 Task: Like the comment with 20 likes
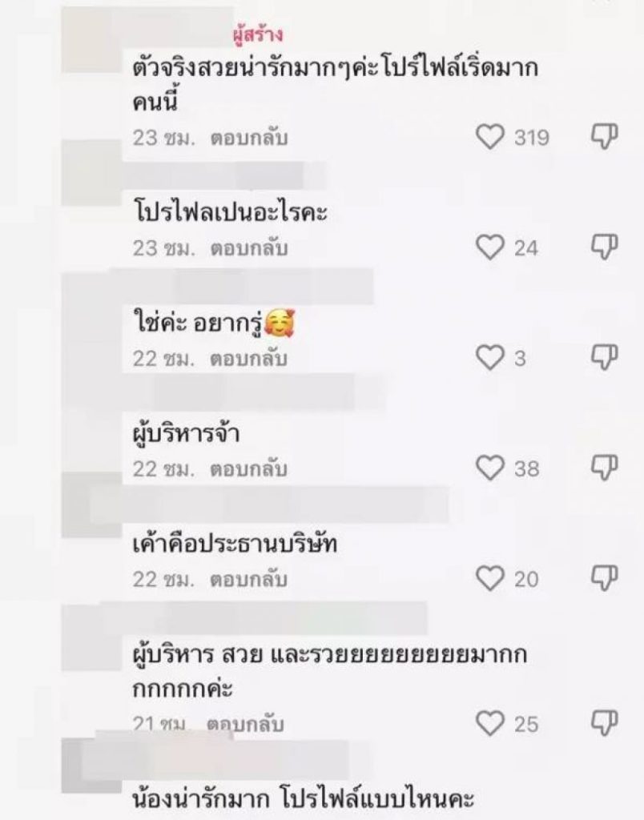tap(490, 577)
